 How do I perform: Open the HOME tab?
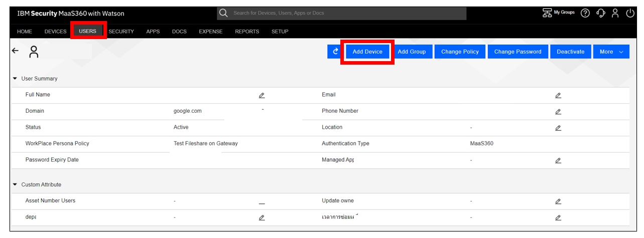point(25,32)
